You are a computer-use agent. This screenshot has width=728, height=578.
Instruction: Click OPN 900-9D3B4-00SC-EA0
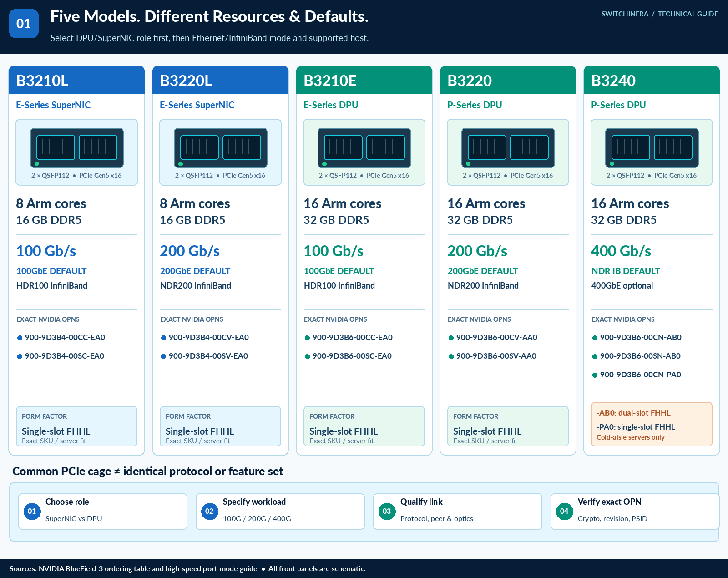65,356
